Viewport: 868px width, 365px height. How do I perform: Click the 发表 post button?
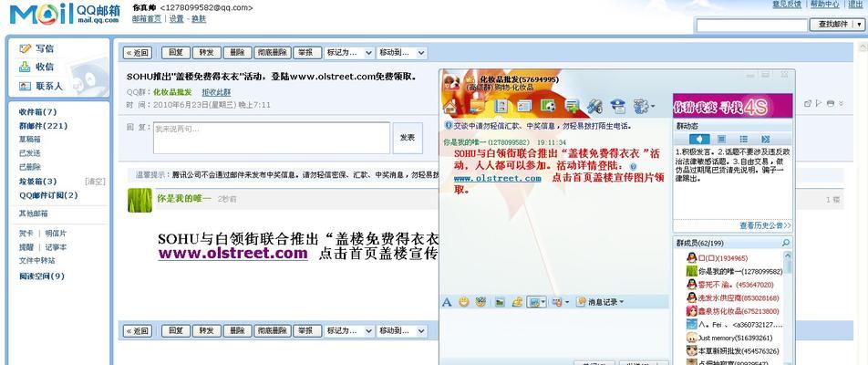click(408, 138)
